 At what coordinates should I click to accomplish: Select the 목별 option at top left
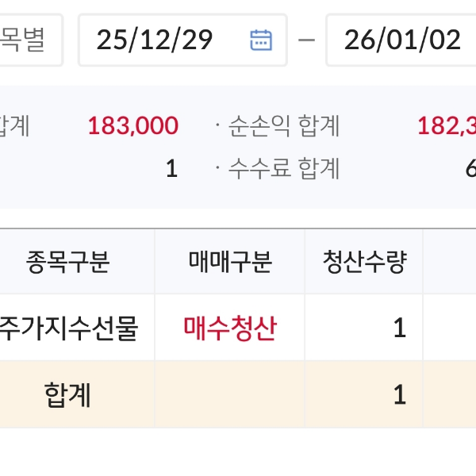(24, 40)
